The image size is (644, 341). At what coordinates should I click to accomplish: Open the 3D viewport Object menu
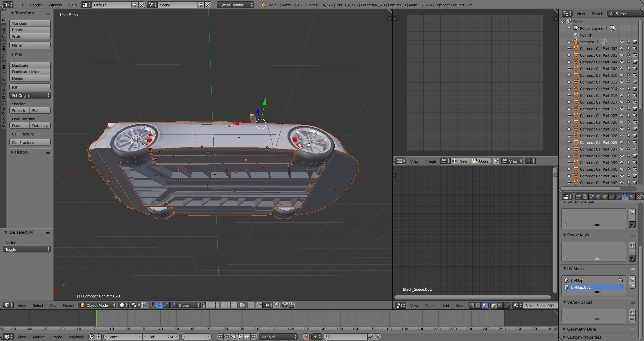point(68,305)
